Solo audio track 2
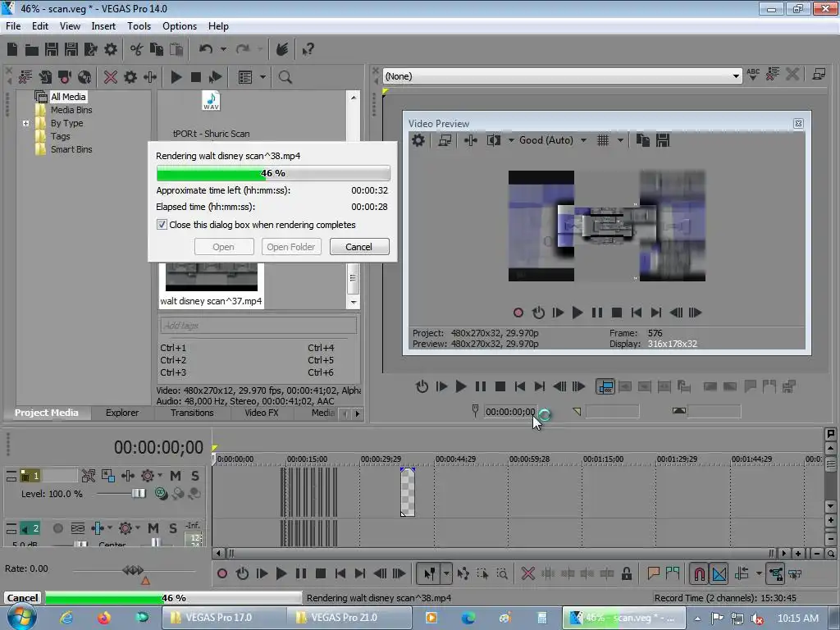The width and height of the screenshot is (840, 630). click(172, 529)
